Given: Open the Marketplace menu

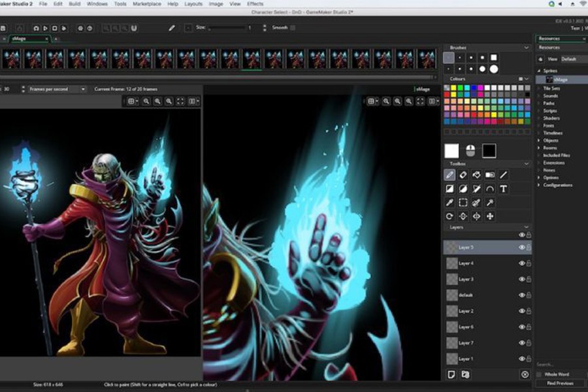Looking at the screenshot, I should tap(146, 4).
